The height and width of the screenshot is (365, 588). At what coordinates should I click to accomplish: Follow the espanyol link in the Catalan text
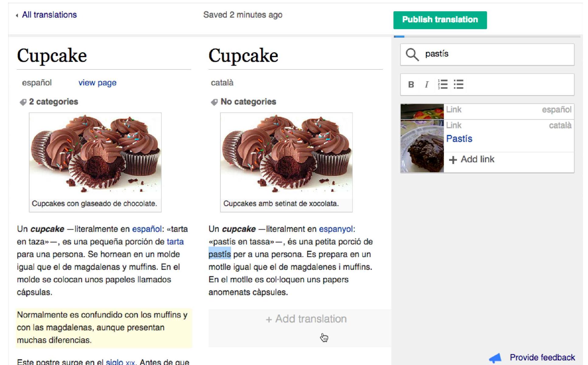click(336, 229)
